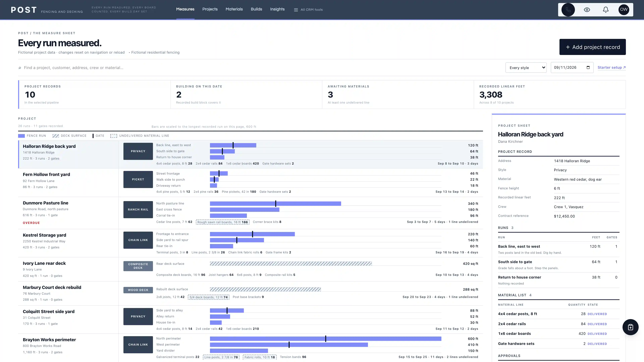This screenshot has width=644, height=362.
Task: Click the Project Records stat card
Action: coord(94,94)
